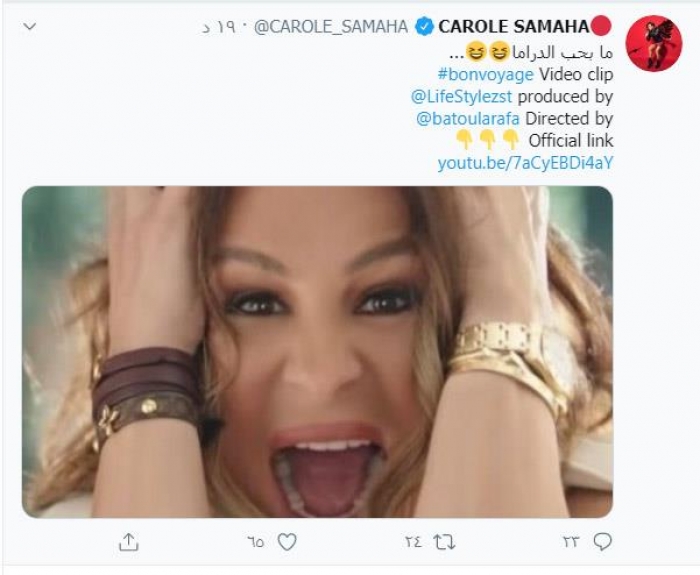700x575 pixels.
Task: Click the share tweet icon
Action: click(128, 542)
